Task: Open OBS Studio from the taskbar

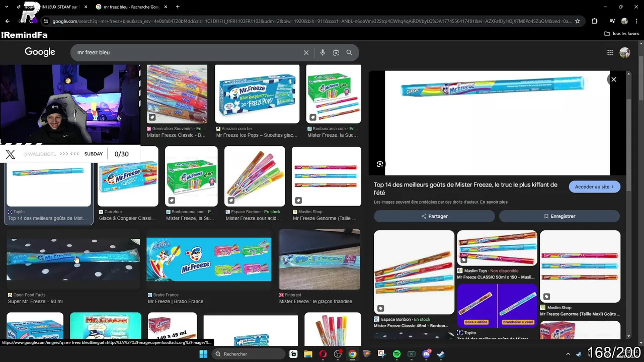Action: [338, 354]
